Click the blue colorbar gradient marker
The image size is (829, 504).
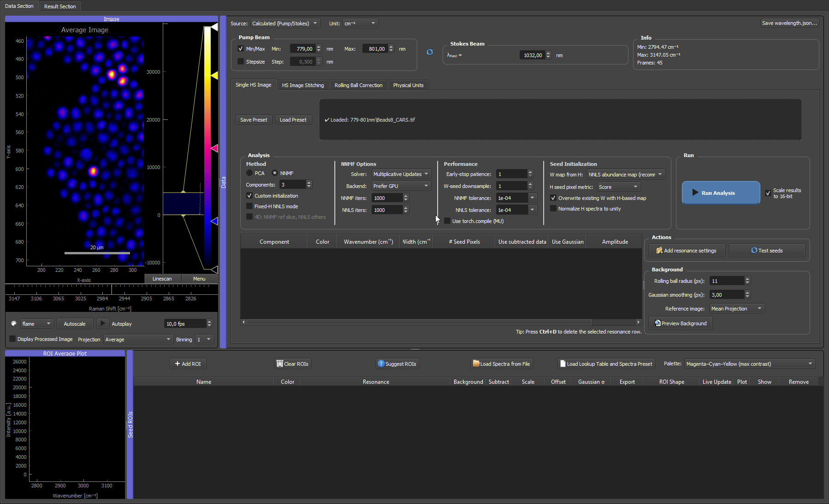pyautogui.click(x=214, y=222)
